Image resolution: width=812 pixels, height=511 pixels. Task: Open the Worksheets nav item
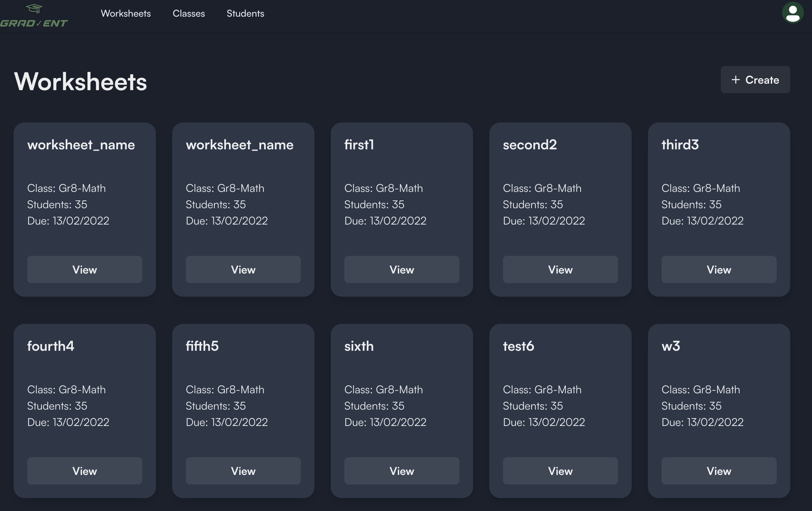click(126, 14)
